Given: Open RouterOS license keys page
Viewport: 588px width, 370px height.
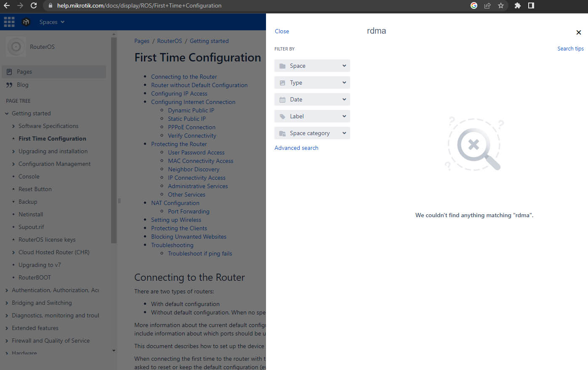Looking at the screenshot, I should pyautogui.click(x=47, y=240).
